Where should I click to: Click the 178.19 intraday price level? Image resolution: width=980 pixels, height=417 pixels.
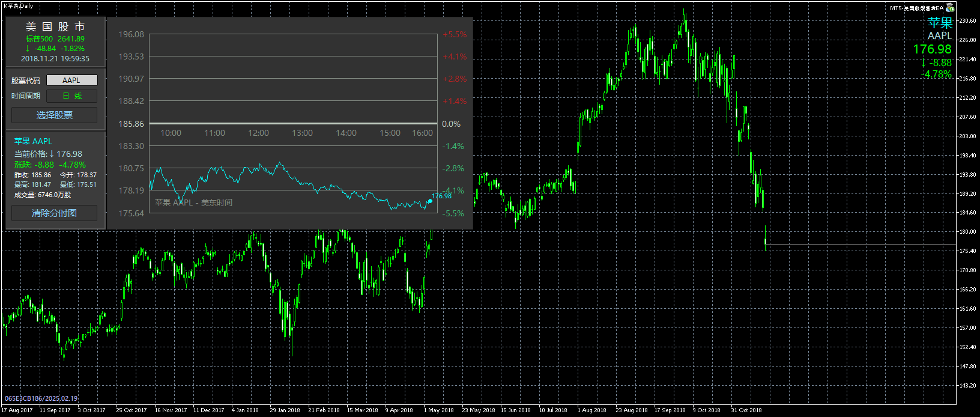[x=131, y=190]
